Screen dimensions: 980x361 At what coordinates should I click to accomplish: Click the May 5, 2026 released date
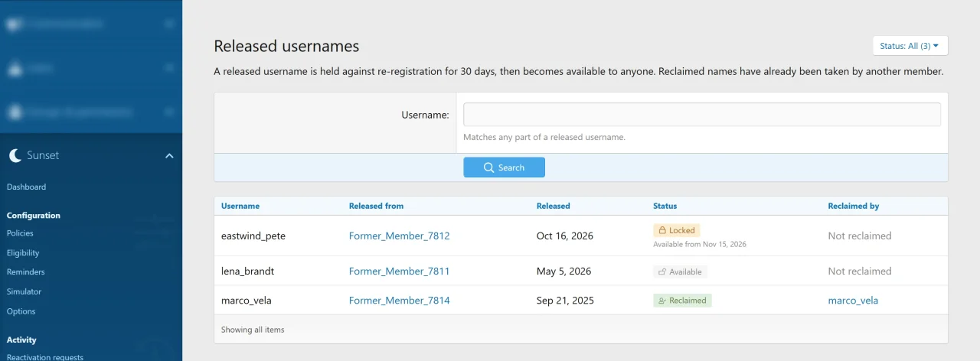[563, 271]
